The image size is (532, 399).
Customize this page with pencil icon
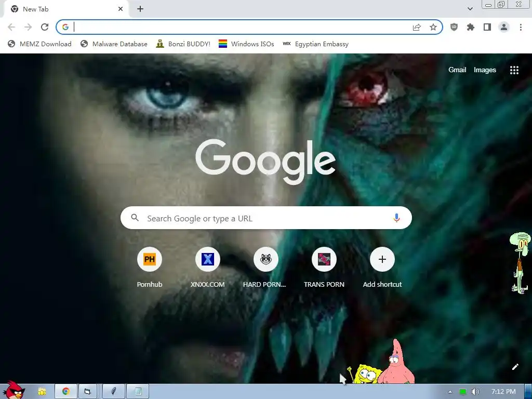515,367
